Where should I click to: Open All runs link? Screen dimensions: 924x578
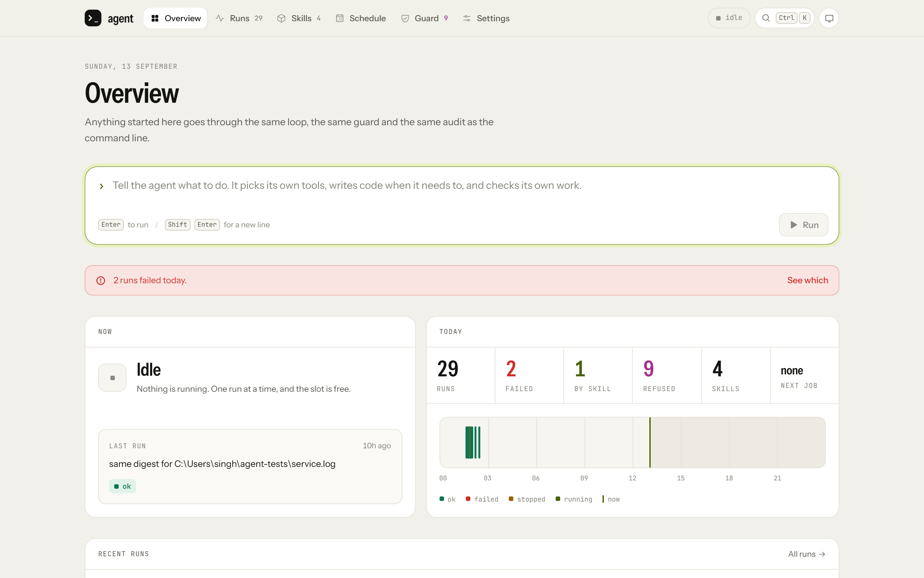[807, 554]
